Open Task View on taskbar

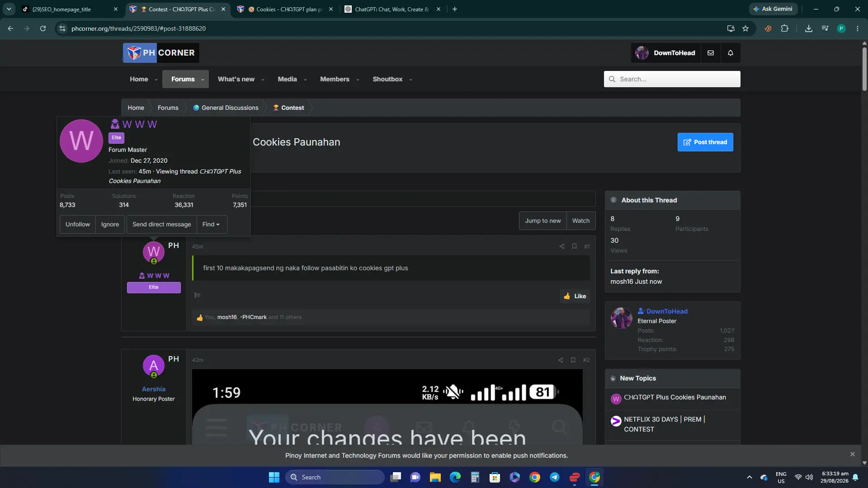396,477
